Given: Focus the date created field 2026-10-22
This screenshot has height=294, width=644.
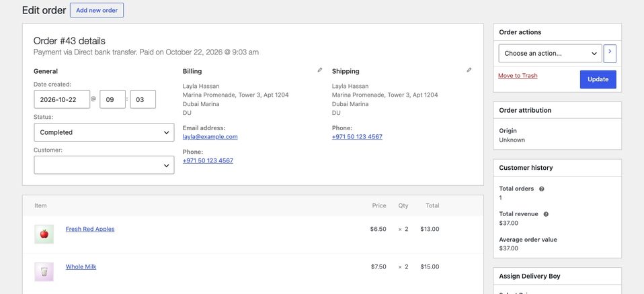Looking at the screenshot, I should click(x=62, y=99).
